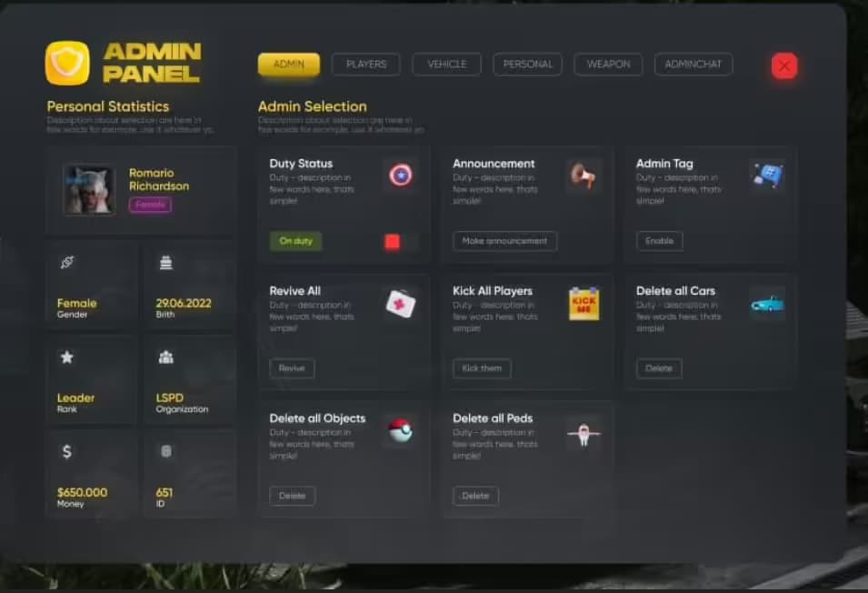Click the medical kit icon on Revive All
This screenshot has width=868, height=593.
coord(400,303)
